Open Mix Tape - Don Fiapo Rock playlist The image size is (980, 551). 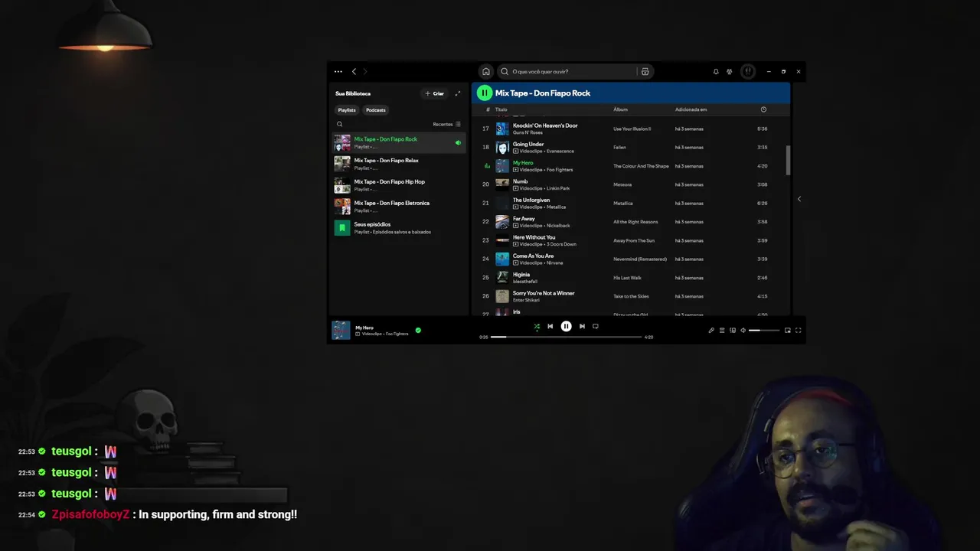point(399,142)
